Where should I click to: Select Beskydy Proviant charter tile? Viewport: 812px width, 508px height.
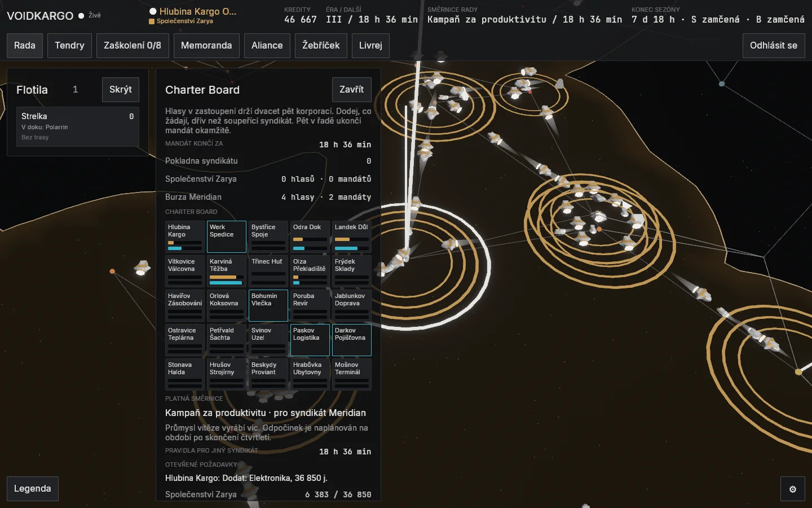pyautogui.click(x=268, y=374)
